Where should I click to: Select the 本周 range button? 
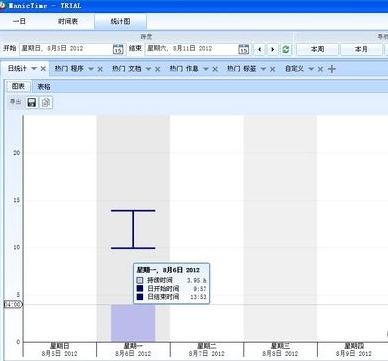tap(317, 49)
